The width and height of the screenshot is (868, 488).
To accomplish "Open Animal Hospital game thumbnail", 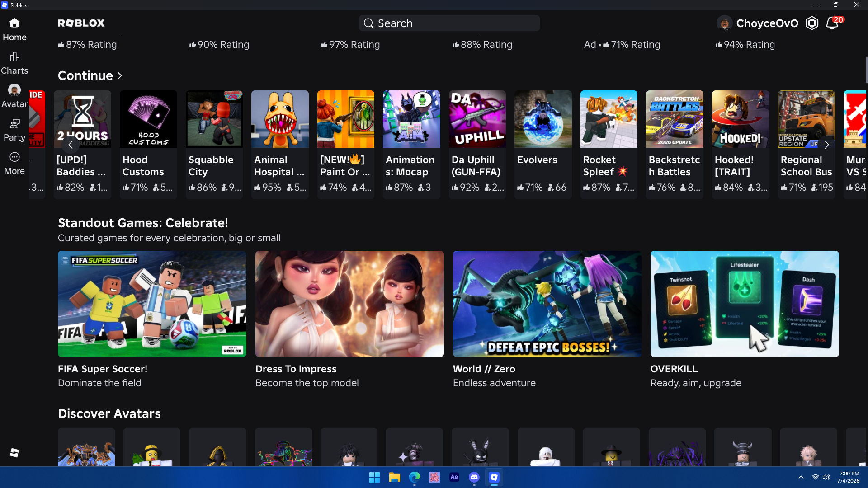I will tap(280, 119).
